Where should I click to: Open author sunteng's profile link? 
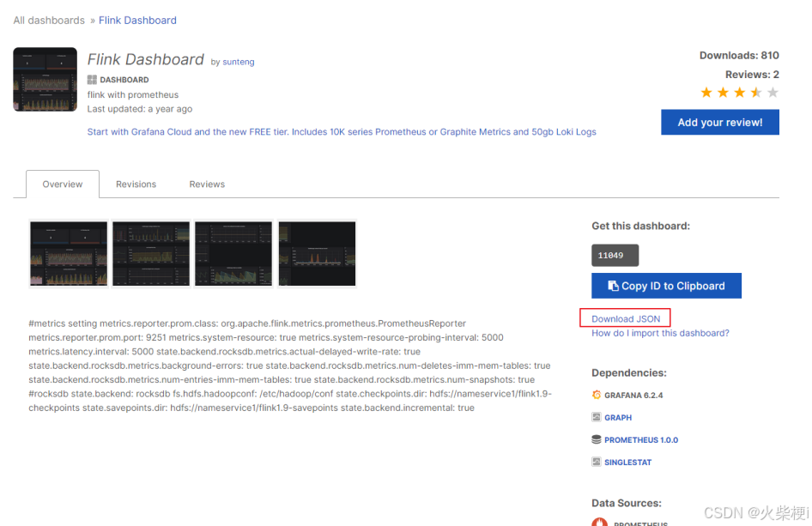[239, 62]
